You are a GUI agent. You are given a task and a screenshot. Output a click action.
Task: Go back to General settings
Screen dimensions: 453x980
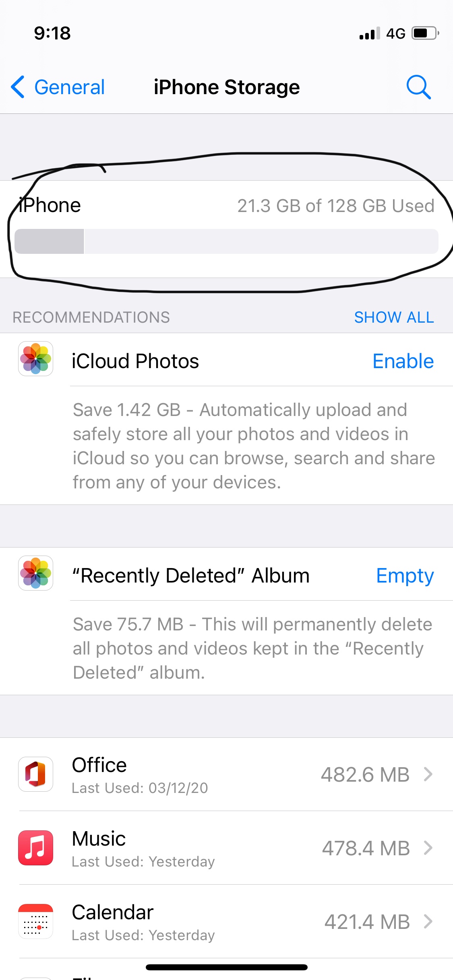click(x=58, y=87)
